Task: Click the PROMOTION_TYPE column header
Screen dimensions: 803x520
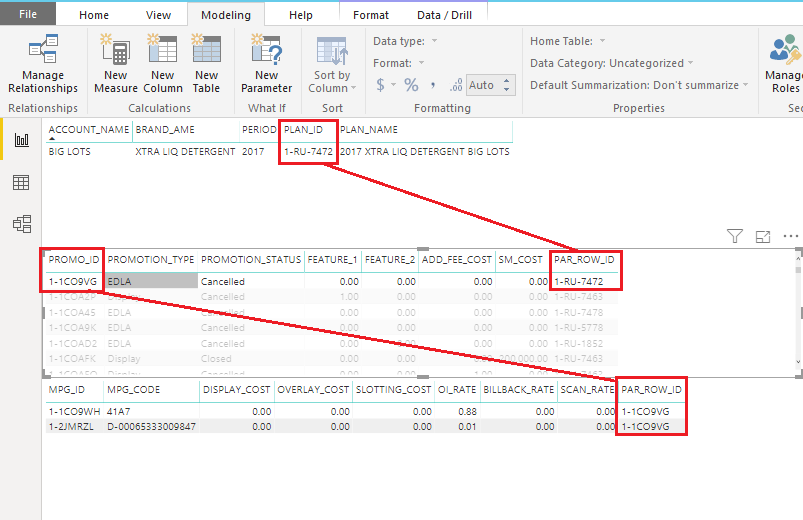Action: (x=151, y=260)
